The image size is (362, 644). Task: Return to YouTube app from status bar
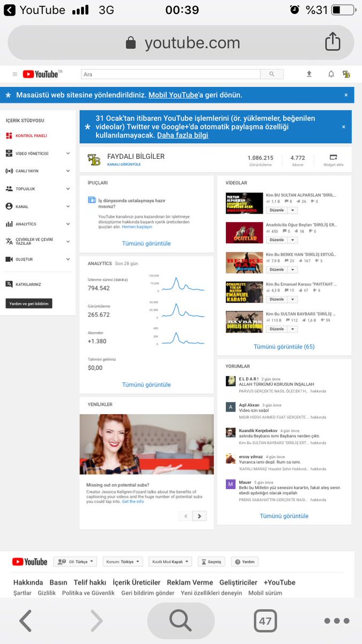35,10
